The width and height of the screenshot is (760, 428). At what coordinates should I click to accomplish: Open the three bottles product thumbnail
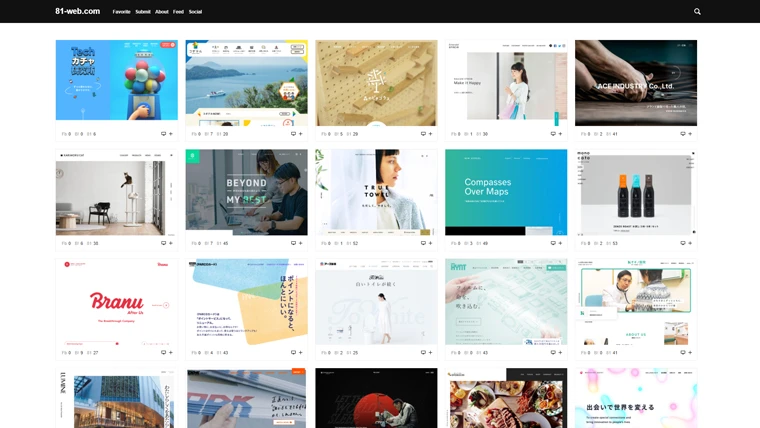click(636, 192)
